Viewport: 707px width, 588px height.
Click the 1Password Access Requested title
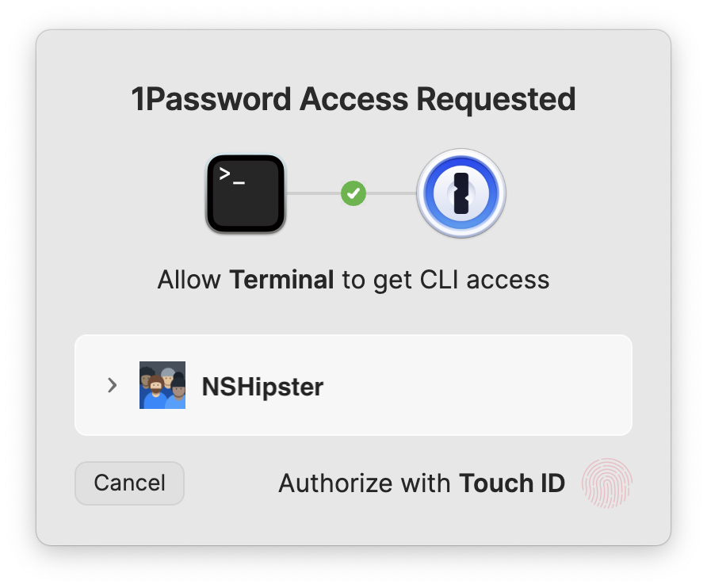(x=353, y=99)
